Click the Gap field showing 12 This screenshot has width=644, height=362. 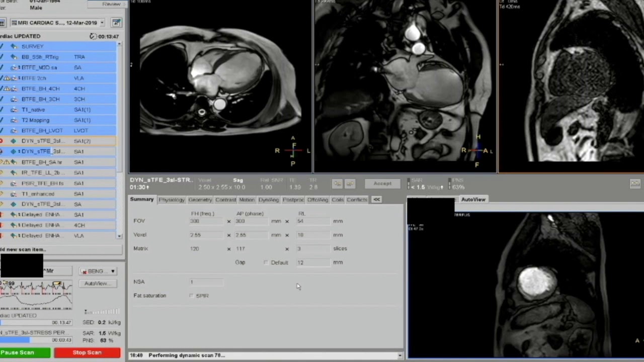click(x=313, y=262)
